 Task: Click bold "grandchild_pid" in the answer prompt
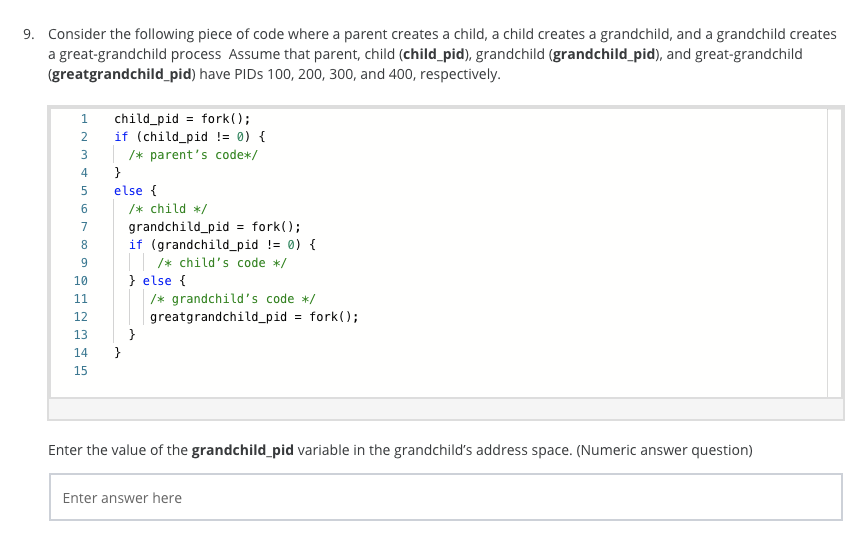click(x=242, y=450)
